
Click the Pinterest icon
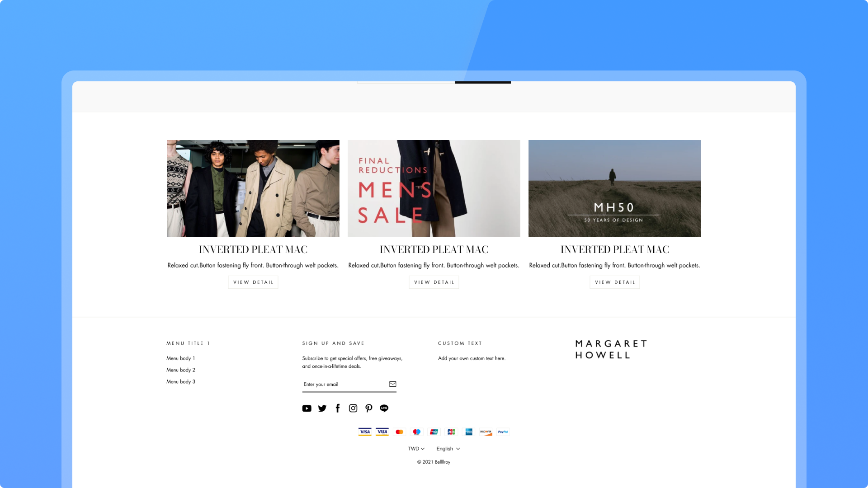click(x=369, y=408)
